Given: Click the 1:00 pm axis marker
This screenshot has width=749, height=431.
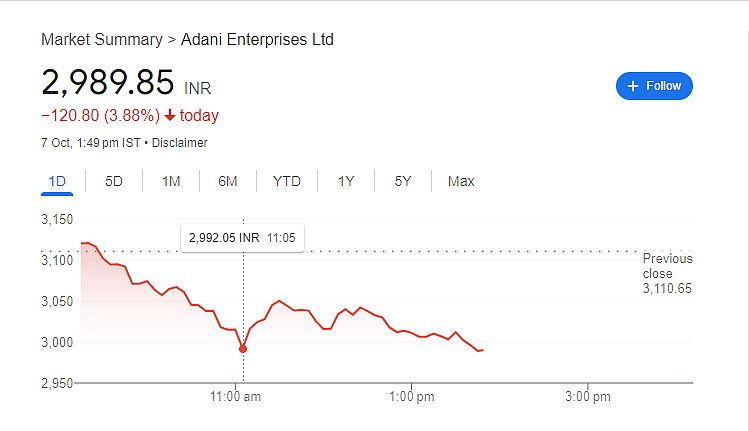Looking at the screenshot, I should (x=411, y=397).
